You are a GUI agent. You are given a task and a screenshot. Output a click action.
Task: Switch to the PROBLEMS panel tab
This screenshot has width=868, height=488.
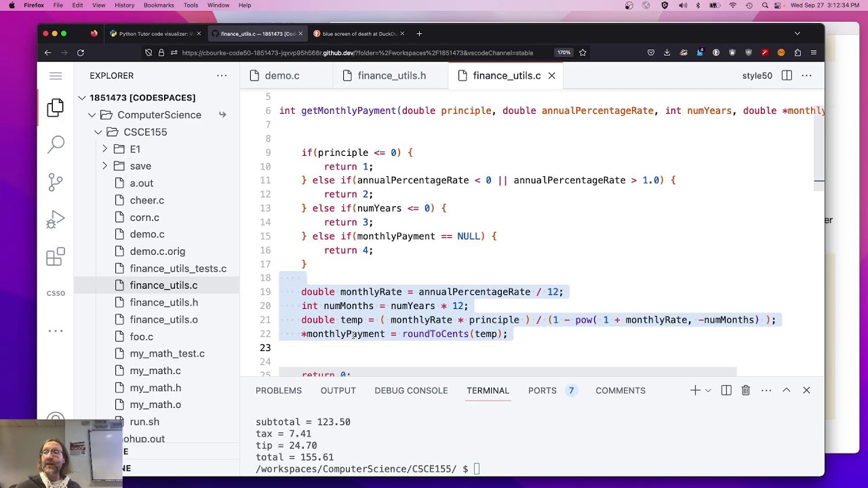pos(279,390)
